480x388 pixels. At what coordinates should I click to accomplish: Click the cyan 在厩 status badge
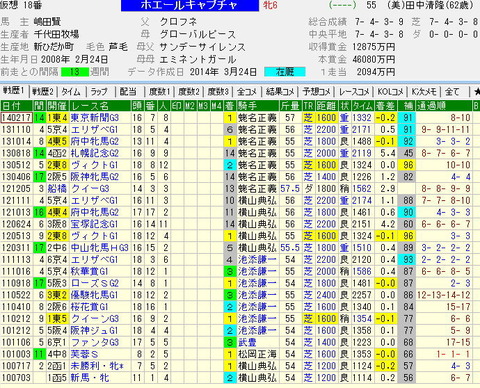[x=285, y=72]
